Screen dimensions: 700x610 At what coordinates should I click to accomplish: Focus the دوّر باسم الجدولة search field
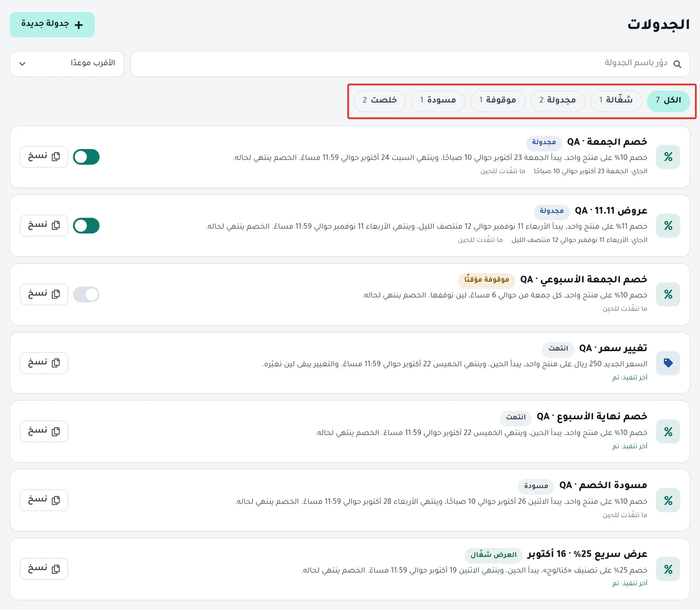coord(410,64)
